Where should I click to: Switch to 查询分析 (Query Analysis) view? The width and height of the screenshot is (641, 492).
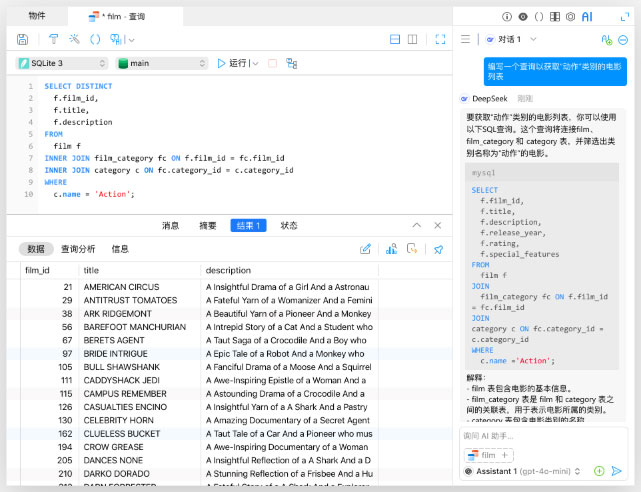(x=78, y=249)
